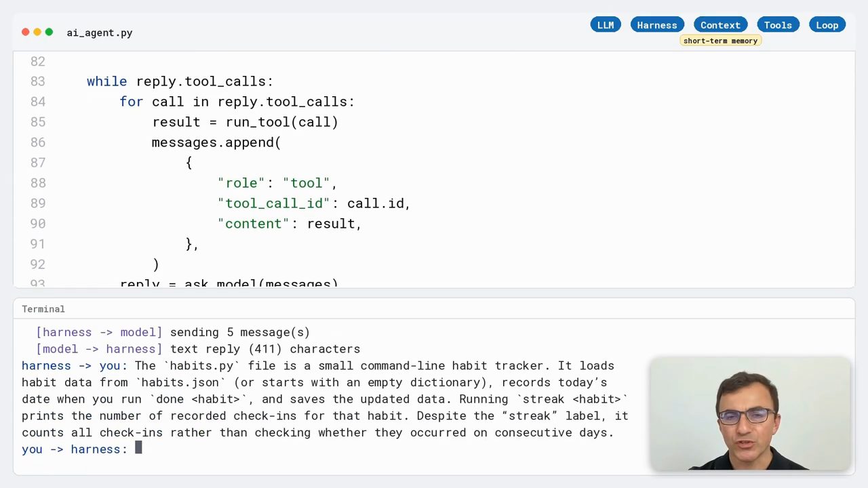This screenshot has width=868, height=488.
Task: Click 'result = run_tool(call)' code line
Action: coord(245,122)
